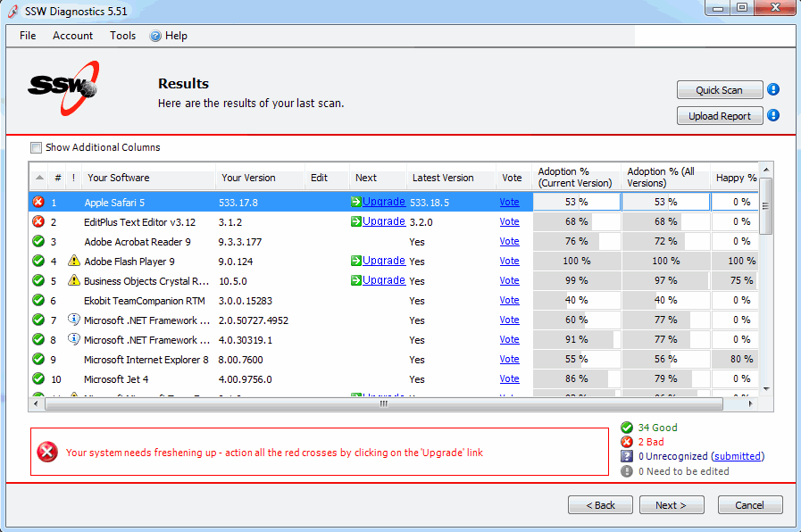Select version cell 8.00.7600
The height and width of the screenshot is (532, 801).
pos(240,360)
